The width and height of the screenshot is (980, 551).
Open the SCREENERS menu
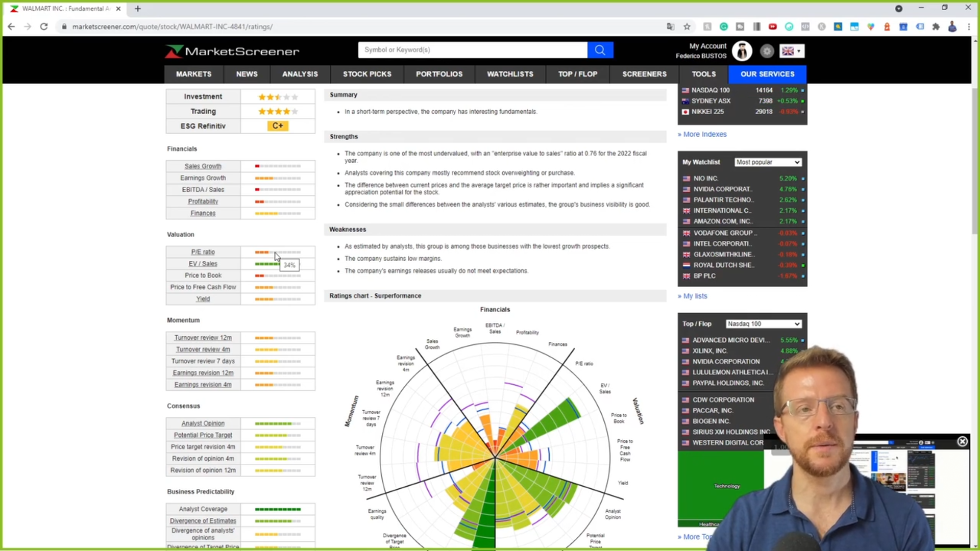click(x=644, y=74)
